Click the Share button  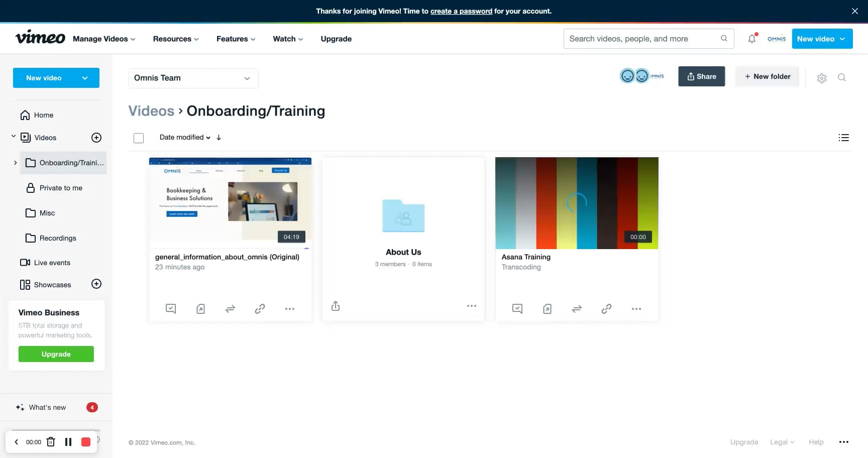click(701, 76)
